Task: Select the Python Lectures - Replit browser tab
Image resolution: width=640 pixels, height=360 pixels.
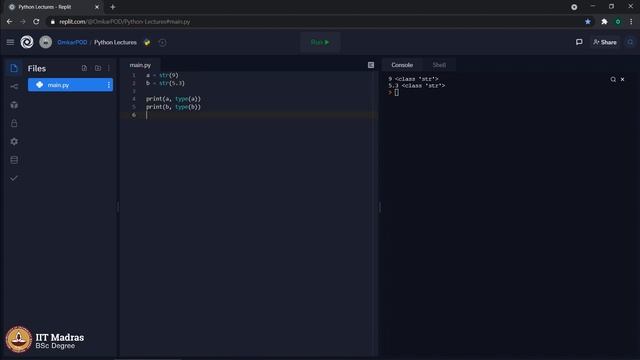Action: [x=53, y=7]
